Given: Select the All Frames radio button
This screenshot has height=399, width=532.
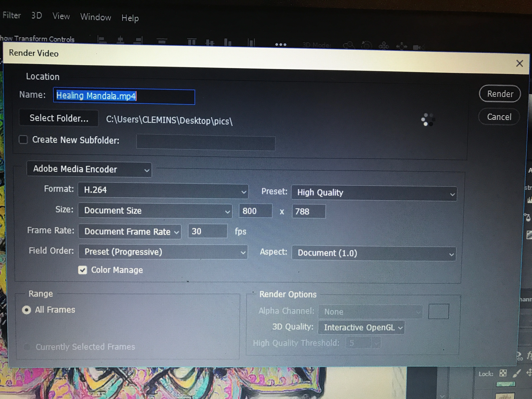Looking at the screenshot, I should coord(27,310).
